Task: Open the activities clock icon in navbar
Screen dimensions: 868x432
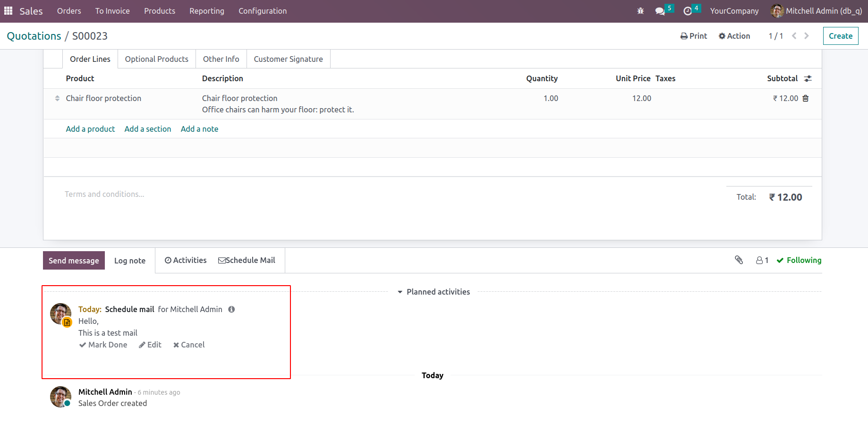Action: (x=688, y=11)
